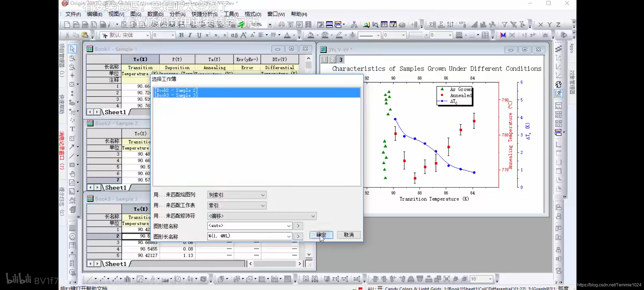Switch to graph layer 2 button

pyautogui.click(x=332, y=59)
